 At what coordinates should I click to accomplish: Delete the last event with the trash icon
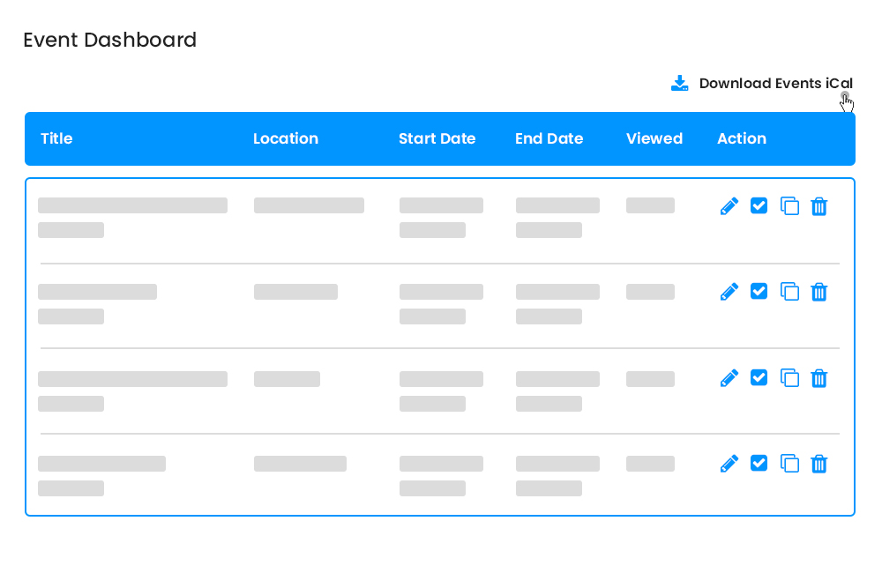point(819,463)
